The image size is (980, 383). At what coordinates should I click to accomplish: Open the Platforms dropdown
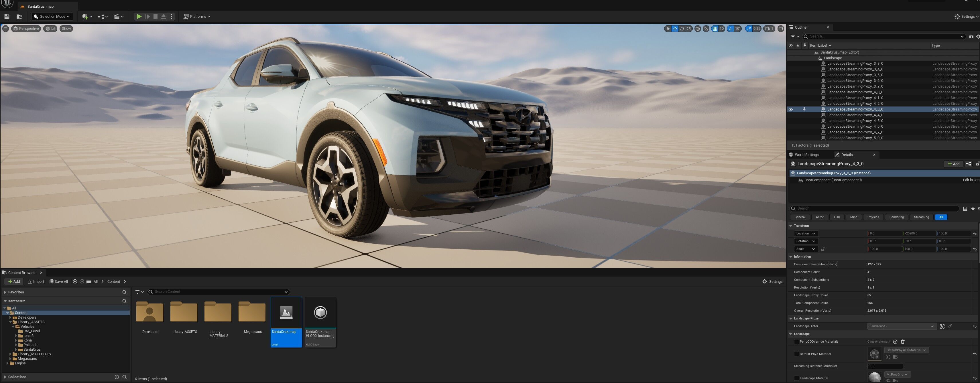[x=197, y=16]
